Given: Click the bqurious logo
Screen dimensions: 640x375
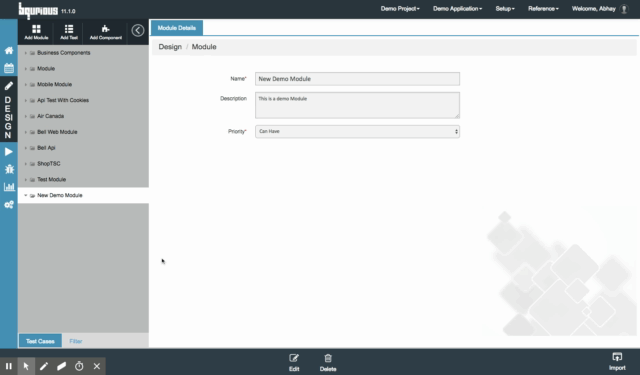Looking at the screenshot, I should pos(38,10).
